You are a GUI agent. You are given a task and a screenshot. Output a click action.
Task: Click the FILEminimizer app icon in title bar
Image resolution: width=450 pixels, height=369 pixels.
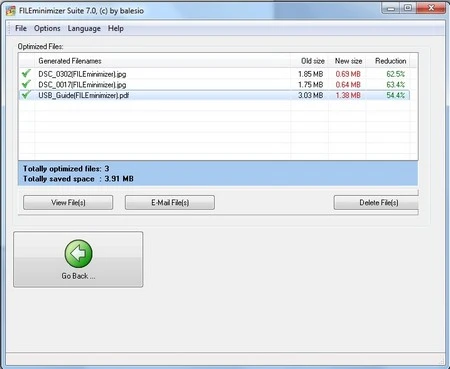point(11,11)
